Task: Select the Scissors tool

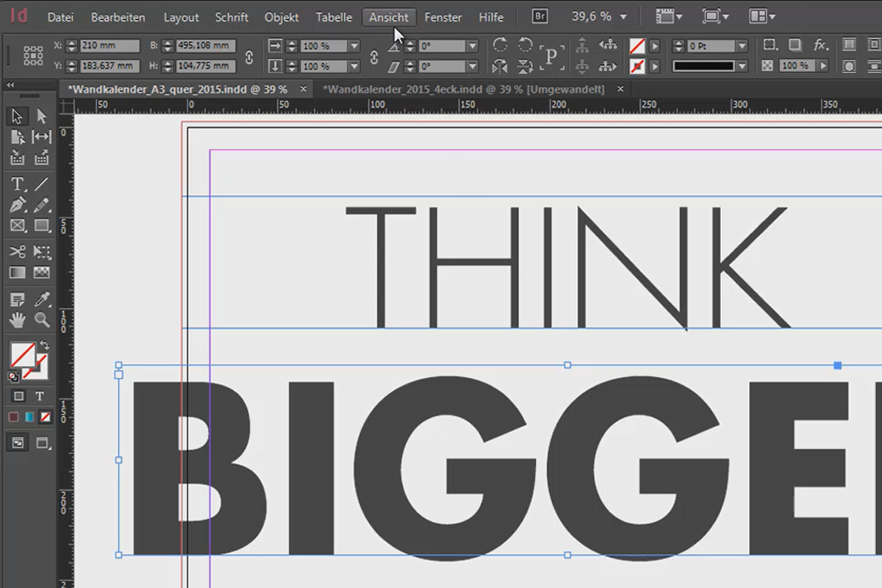Action: [18, 251]
